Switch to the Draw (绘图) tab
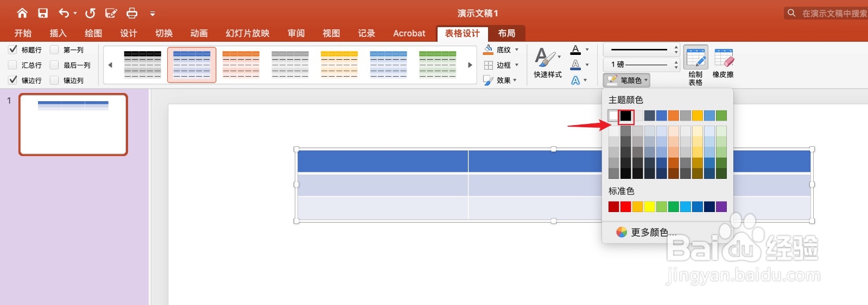 click(93, 33)
